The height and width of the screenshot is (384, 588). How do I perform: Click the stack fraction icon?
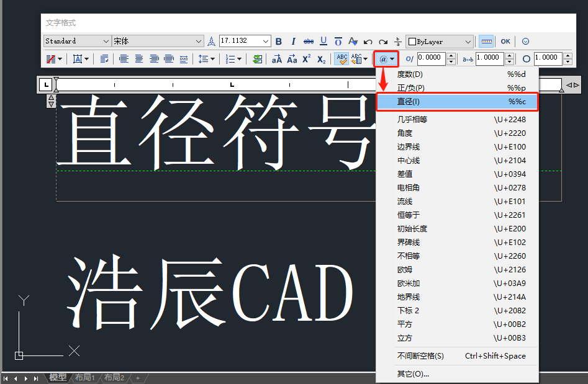click(x=398, y=42)
